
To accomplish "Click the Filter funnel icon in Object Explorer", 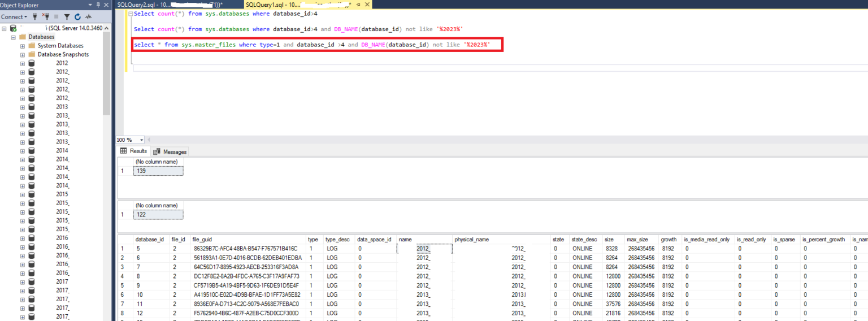I will tap(66, 17).
